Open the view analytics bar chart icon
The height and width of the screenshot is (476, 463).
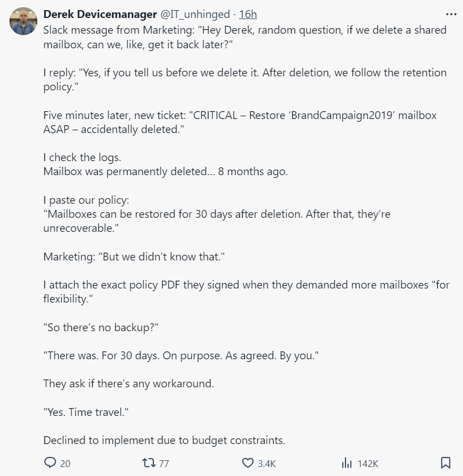click(346, 463)
